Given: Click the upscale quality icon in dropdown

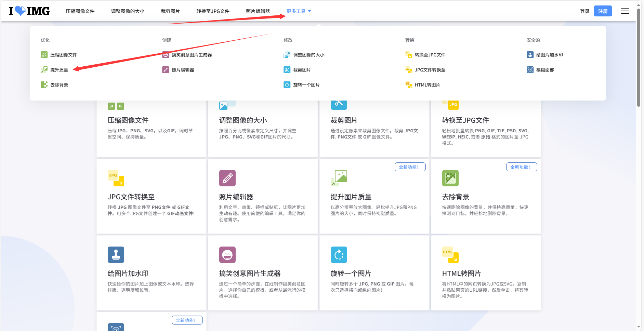Looking at the screenshot, I should [44, 70].
